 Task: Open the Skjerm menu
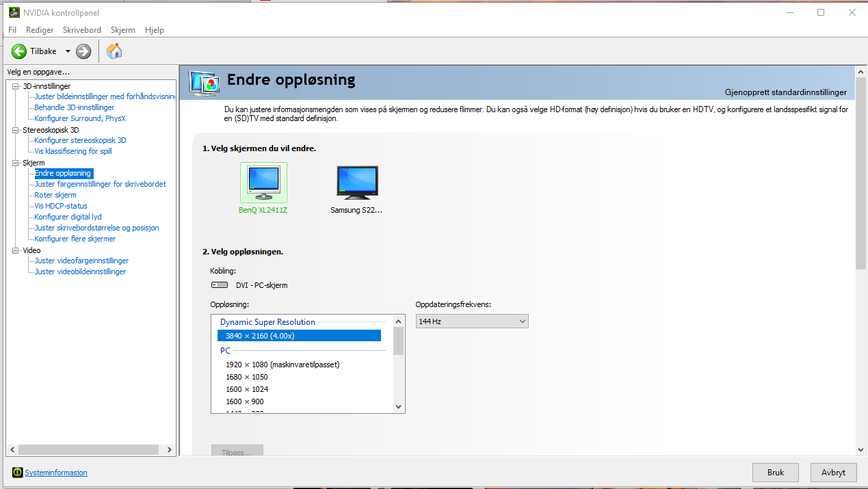(123, 30)
